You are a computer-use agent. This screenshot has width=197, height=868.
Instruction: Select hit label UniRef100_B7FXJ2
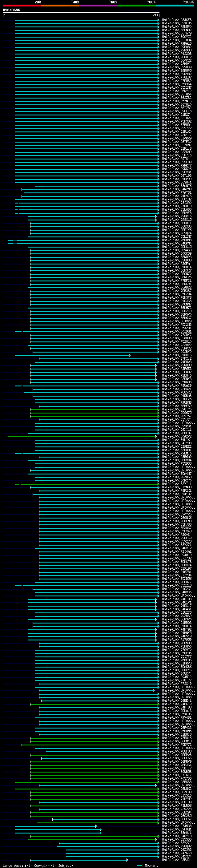tap(176, 359)
